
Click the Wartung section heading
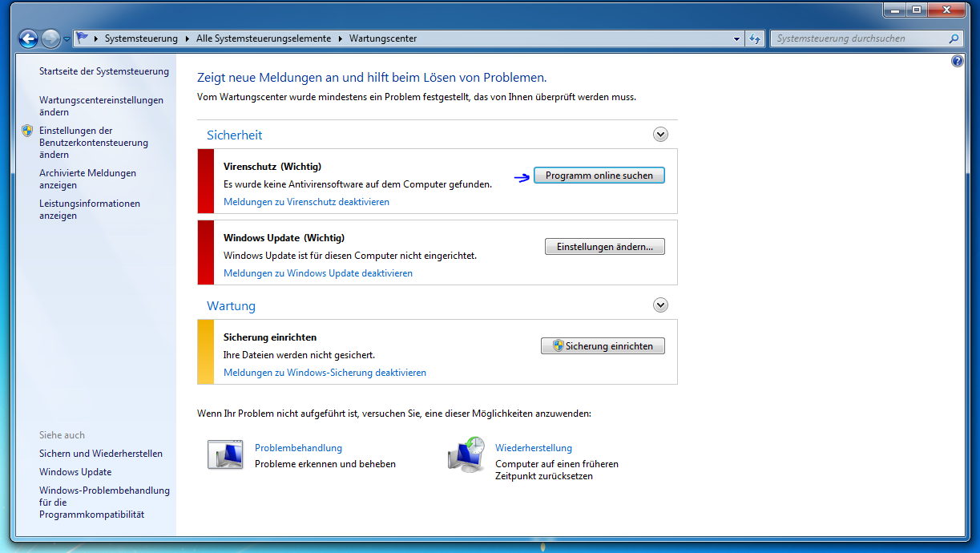click(232, 305)
